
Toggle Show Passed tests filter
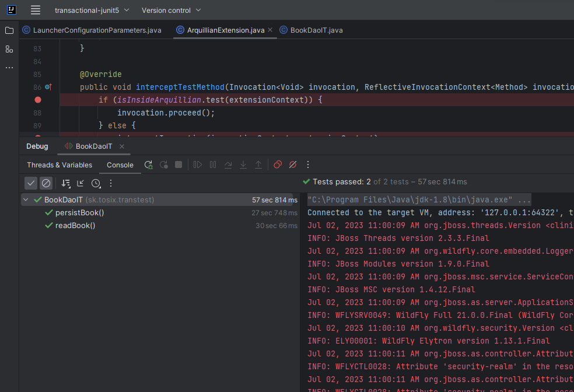pos(31,183)
